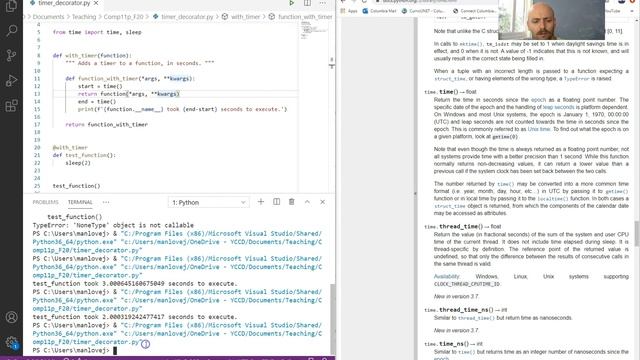Close the terminal panel
This screenshot has width=640, height=360.
pyautogui.click(x=322, y=202)
